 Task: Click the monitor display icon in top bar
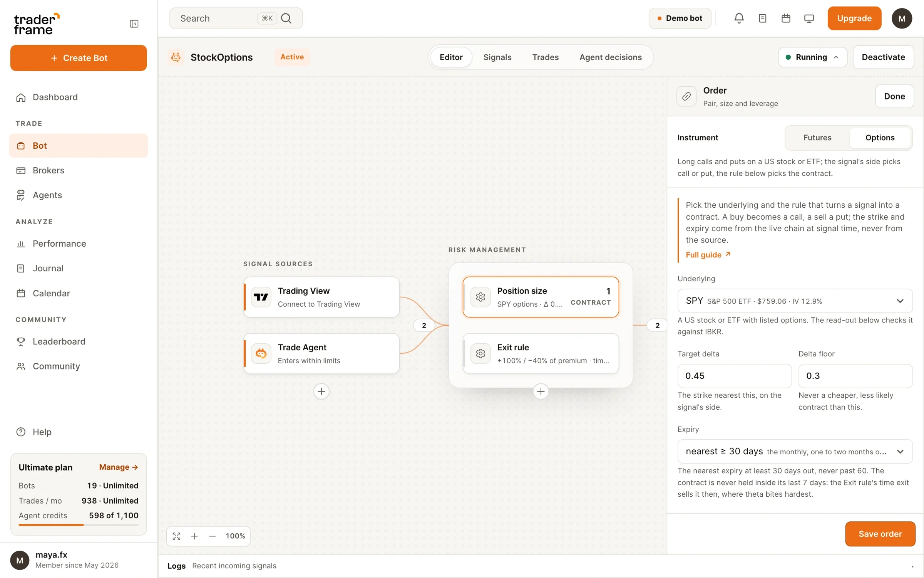click(809, 18)
